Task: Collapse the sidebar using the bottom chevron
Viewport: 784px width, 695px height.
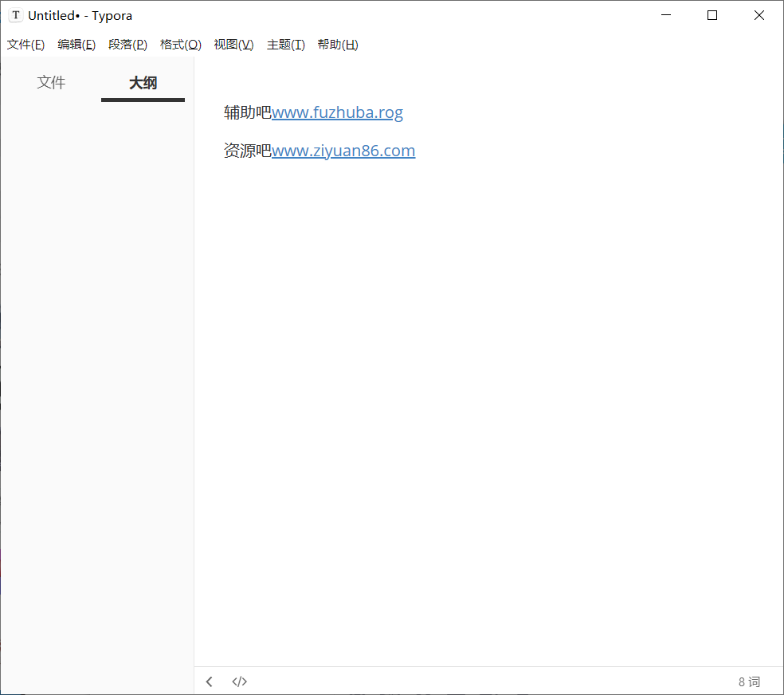Action: 210,681
